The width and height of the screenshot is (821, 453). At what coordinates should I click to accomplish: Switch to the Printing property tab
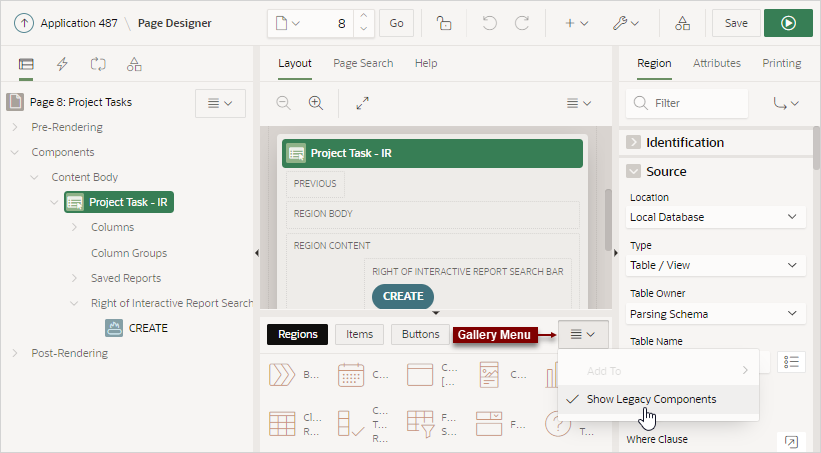782,63
